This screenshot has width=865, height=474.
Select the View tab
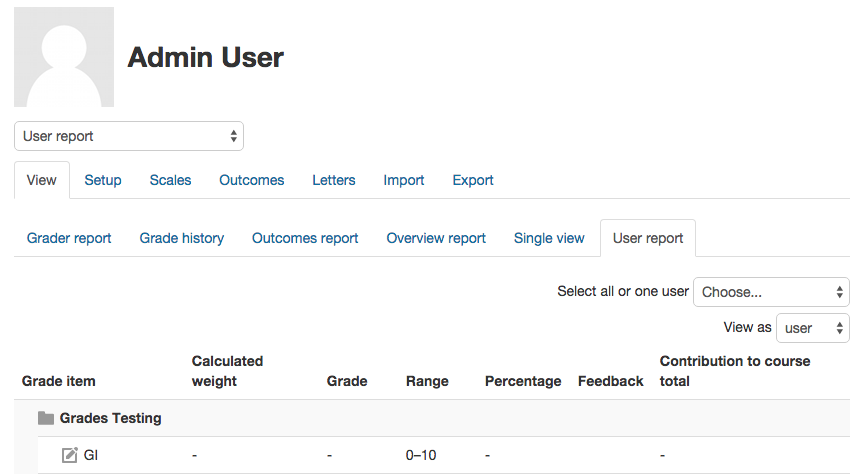tap(41, 180)
